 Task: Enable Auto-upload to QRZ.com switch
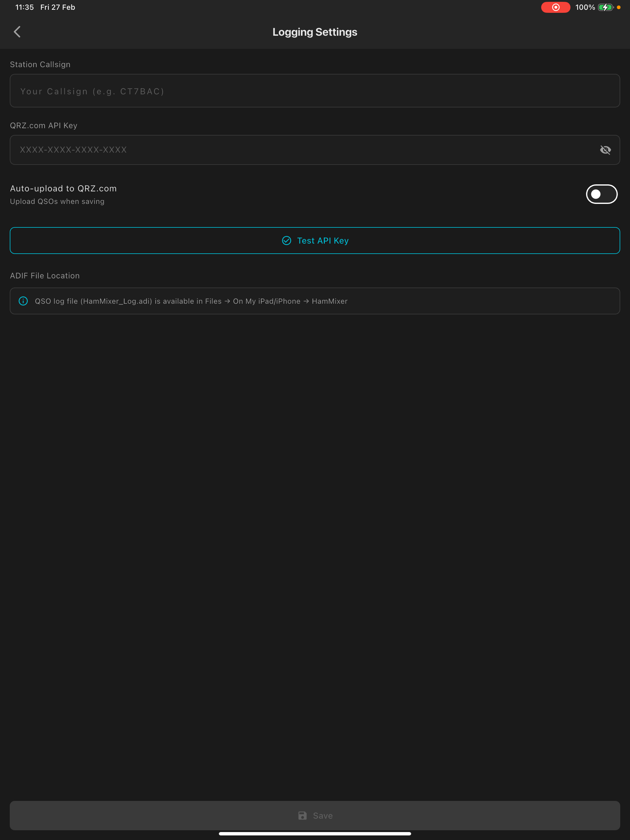[x=602, y=194]
